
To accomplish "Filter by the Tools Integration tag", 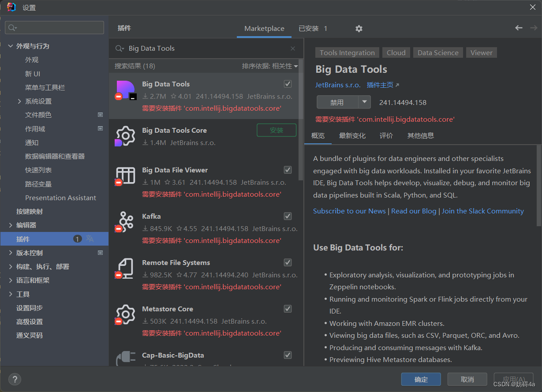I will pos(347,53).
